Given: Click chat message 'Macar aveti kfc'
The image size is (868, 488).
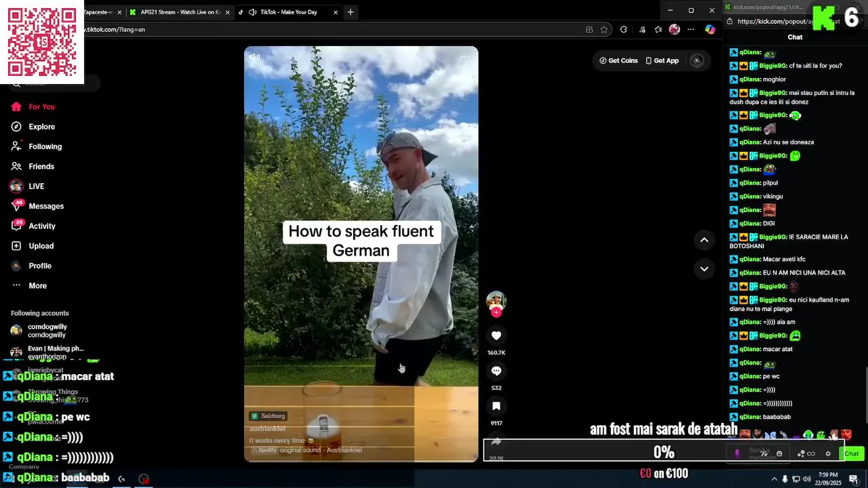Looking at the screenshot, I should 785,259.
